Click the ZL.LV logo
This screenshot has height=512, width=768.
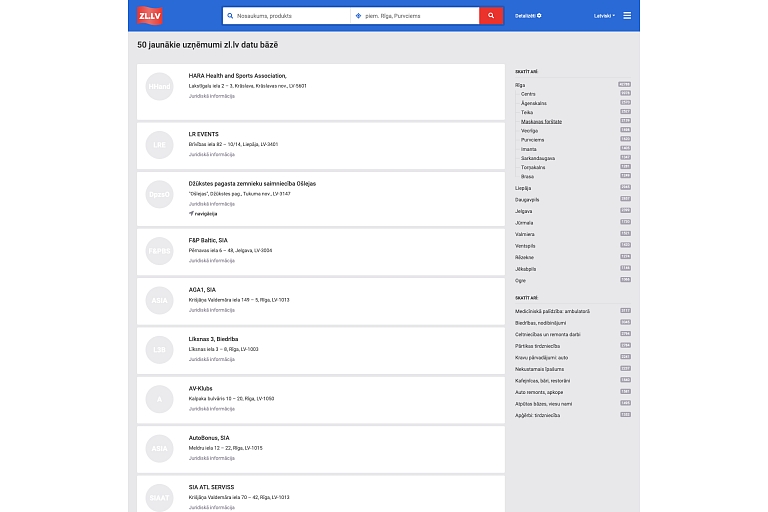pos(149,16)
